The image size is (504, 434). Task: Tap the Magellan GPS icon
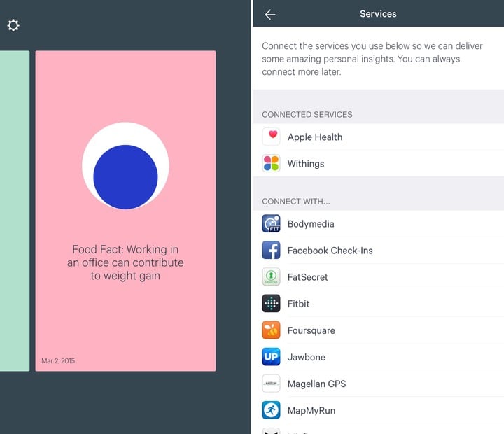pos(271,384)
